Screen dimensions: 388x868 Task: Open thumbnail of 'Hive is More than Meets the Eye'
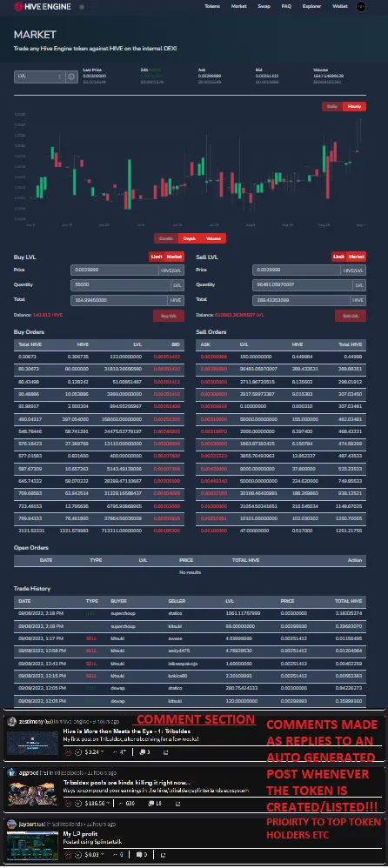(x=32, y=743)
